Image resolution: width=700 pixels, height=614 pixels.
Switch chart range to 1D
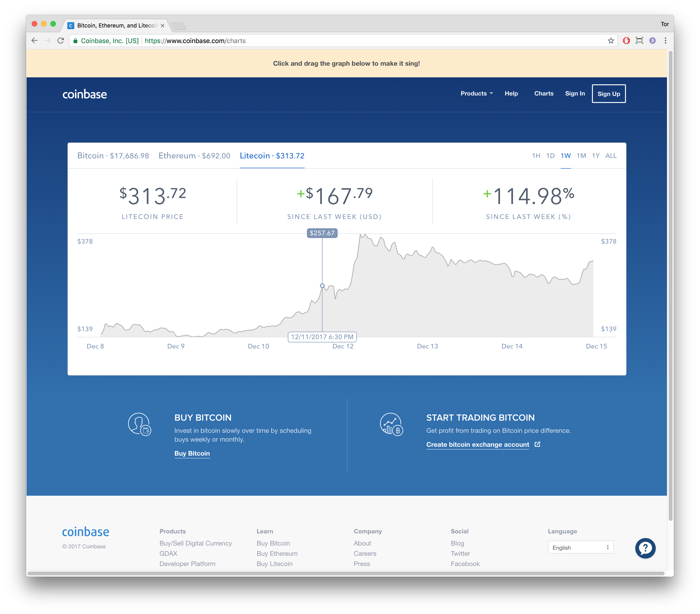point(551,156)
